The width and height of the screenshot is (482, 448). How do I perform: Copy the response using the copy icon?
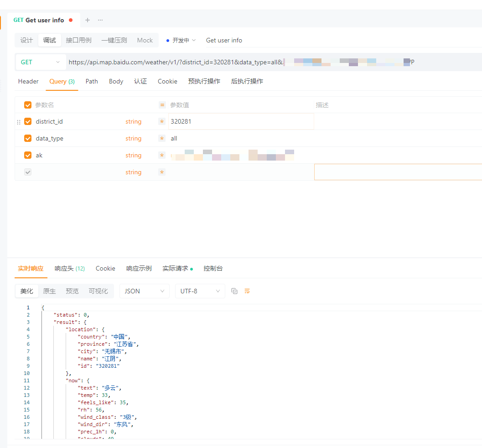(x=234, y=291)
